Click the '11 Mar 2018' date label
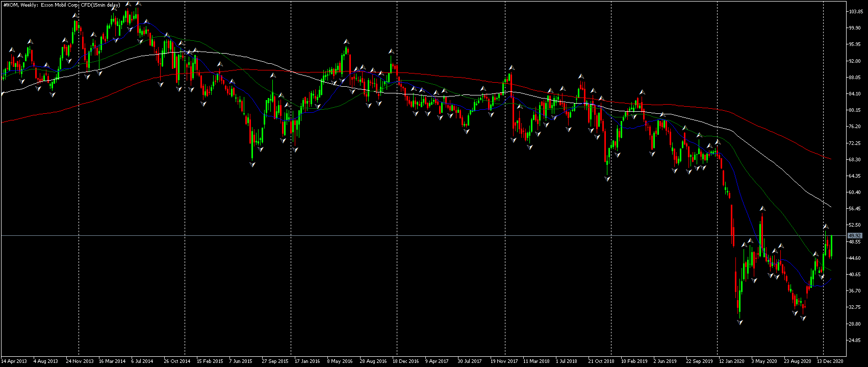This screenshot has width=868, height=367. point(537,361)
